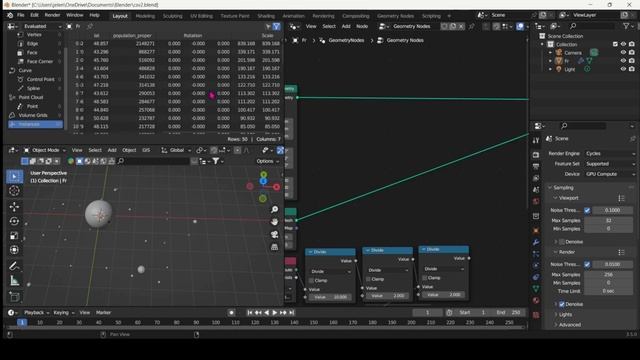Open the node editor Add menu
Image resolution: width=640 pixels, height=360 pixels.
click(x=346, y=26)
